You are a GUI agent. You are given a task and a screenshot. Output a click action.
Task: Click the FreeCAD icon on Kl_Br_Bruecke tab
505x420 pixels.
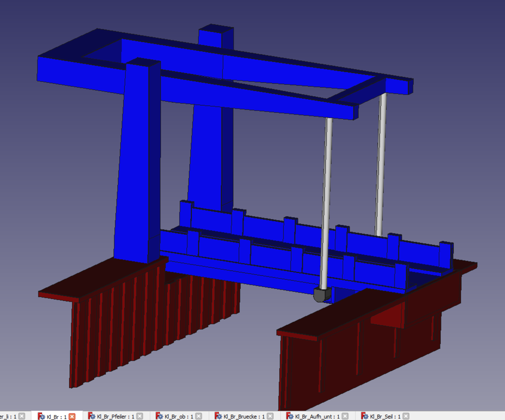218,416
